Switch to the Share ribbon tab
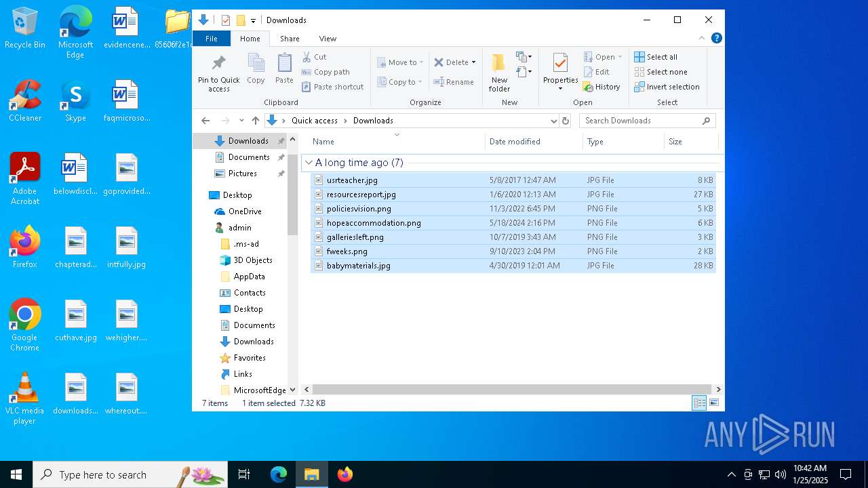 (x=290, y=39)
